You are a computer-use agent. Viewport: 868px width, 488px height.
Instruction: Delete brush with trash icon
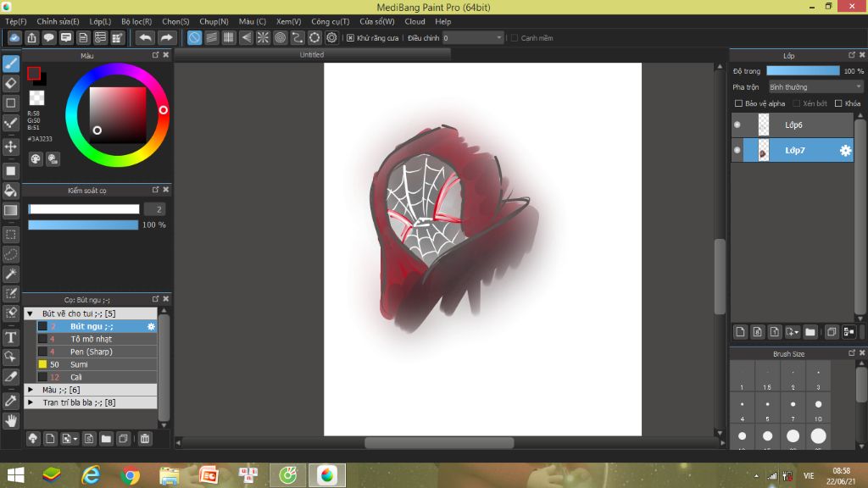pyautogui.click(x=144, y=439)
